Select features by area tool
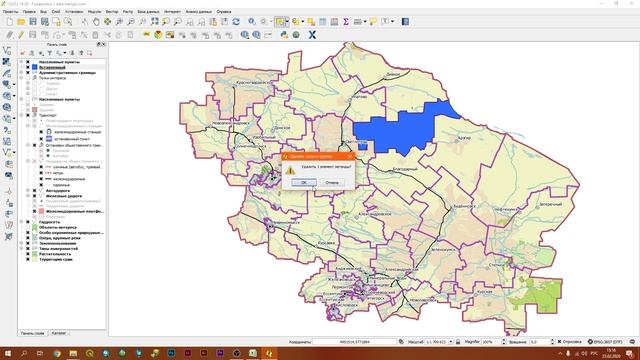 (280, 22)
